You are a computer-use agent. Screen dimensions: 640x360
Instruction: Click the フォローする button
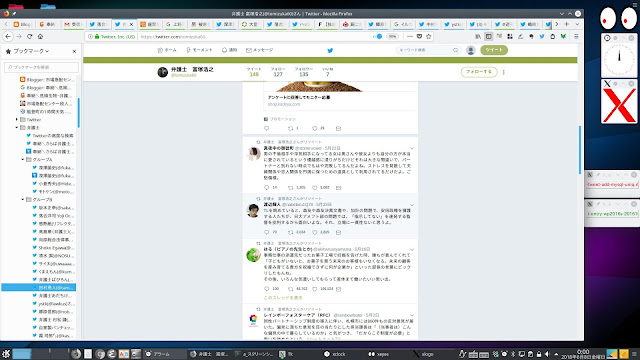[479, 72]
